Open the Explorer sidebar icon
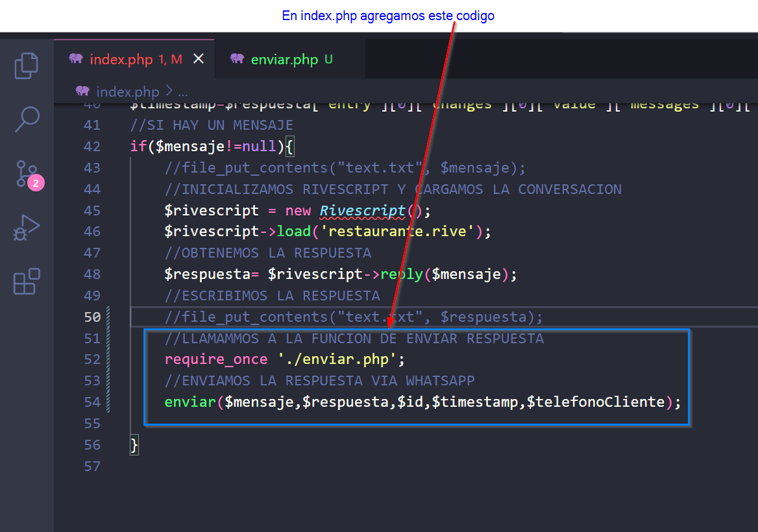 (x=27, y=66)
